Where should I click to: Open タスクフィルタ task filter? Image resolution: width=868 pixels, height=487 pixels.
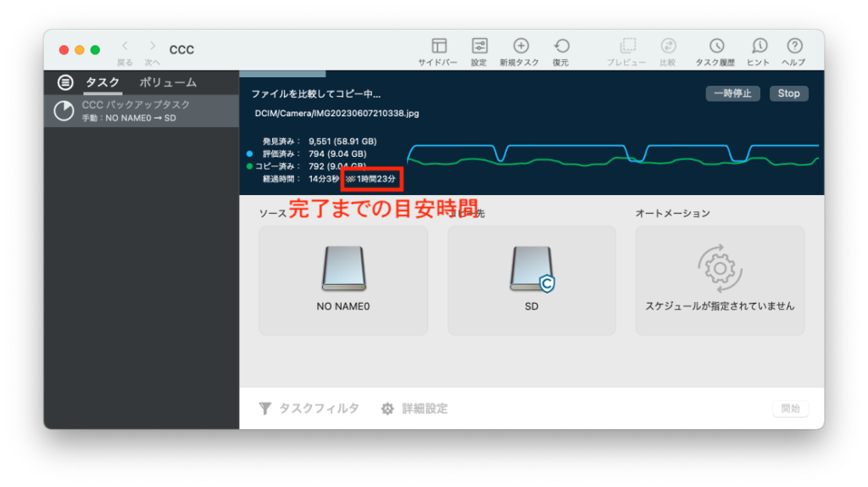coord(309,409)
